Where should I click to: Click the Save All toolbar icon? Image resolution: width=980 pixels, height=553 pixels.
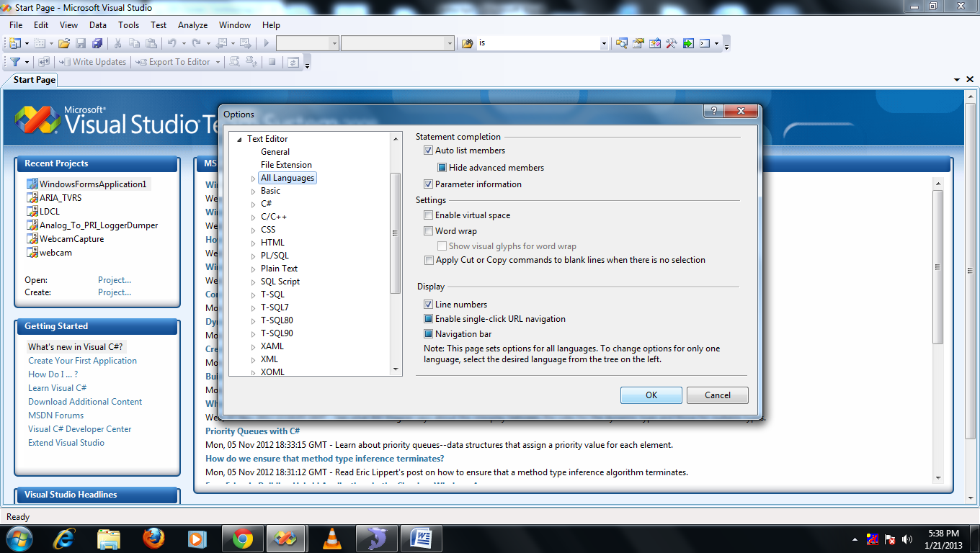pos(97,43)
